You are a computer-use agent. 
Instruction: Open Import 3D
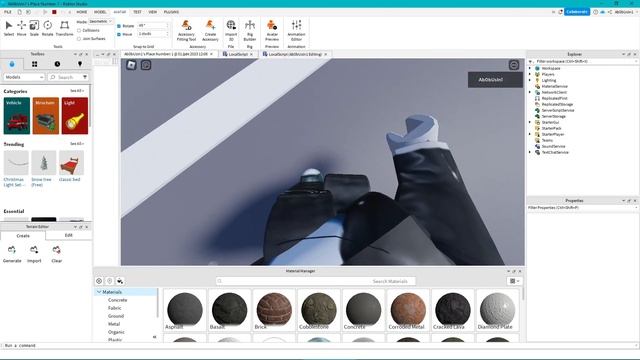[x=231, y=30]
